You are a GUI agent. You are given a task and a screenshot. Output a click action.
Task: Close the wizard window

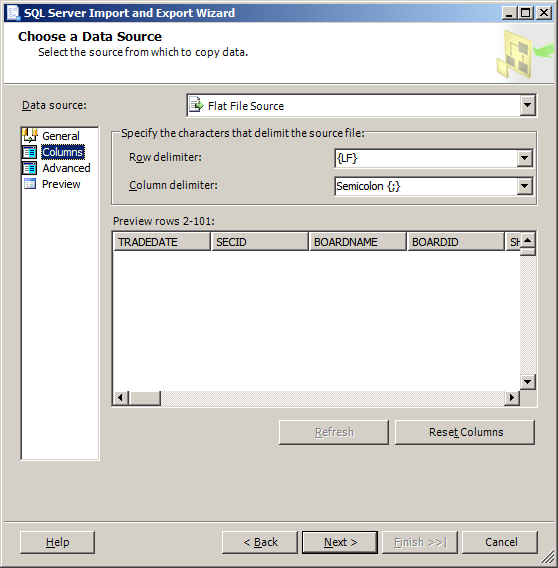pos(544,13)
